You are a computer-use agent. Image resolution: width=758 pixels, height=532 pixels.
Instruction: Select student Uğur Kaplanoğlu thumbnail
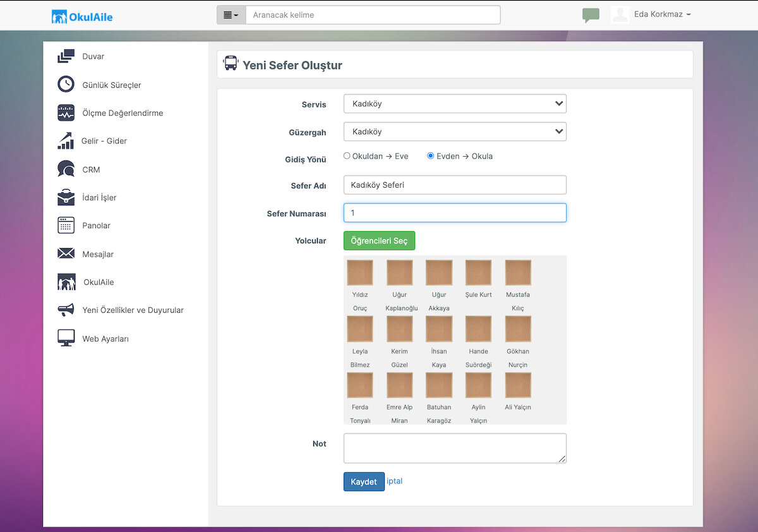(400, 273)
